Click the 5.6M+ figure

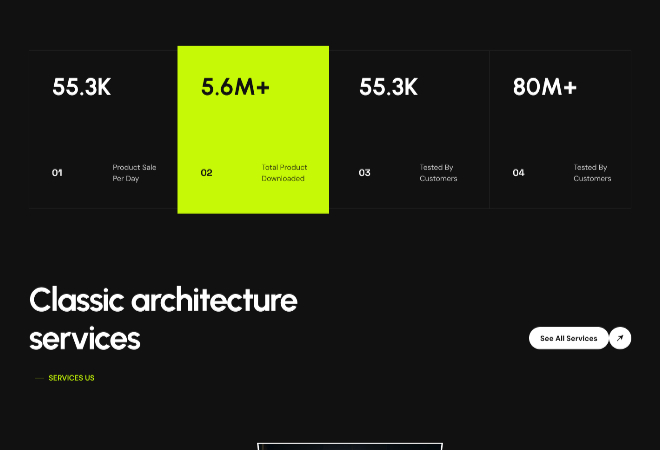(x=235, y=87)
